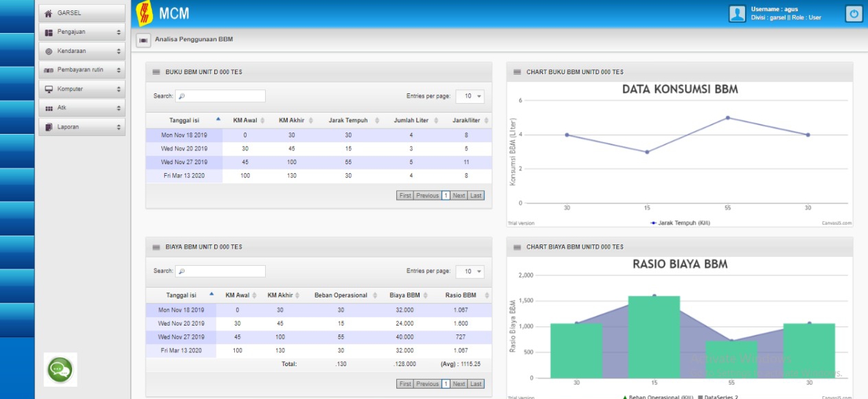Click the power logout icon
Screen dimensions: 868x399
tap(853, 13)
